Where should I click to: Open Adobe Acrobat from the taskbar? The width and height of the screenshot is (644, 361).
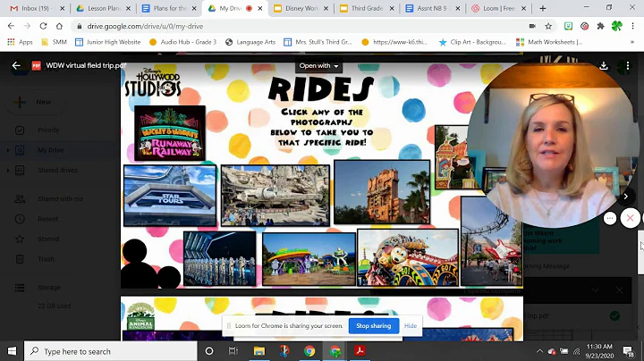(360, 351)
